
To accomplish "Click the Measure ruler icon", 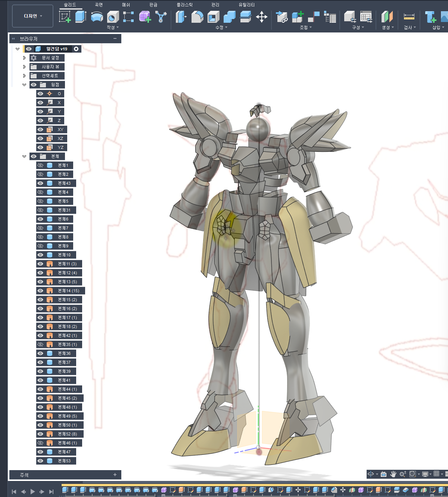I will tap(409, 17).
